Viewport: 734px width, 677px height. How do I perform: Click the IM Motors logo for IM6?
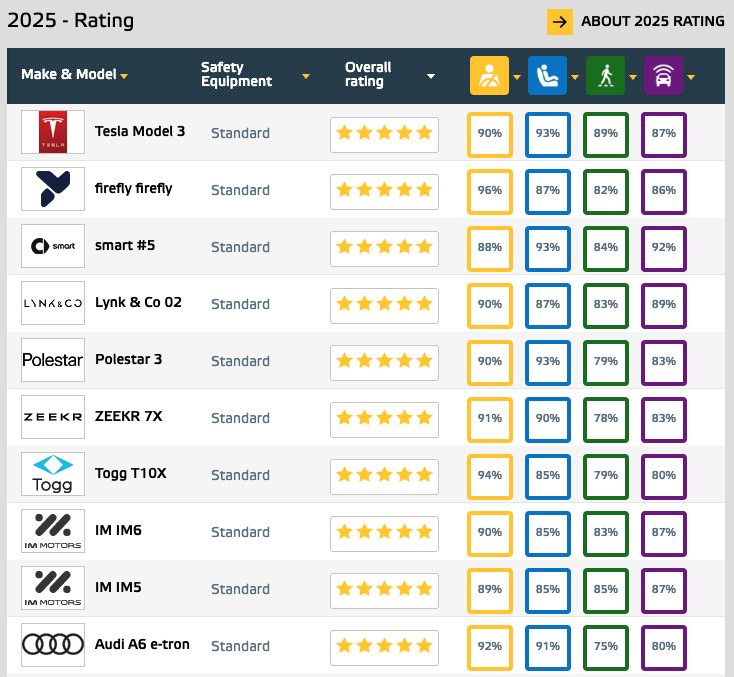[x=53, y=531]
